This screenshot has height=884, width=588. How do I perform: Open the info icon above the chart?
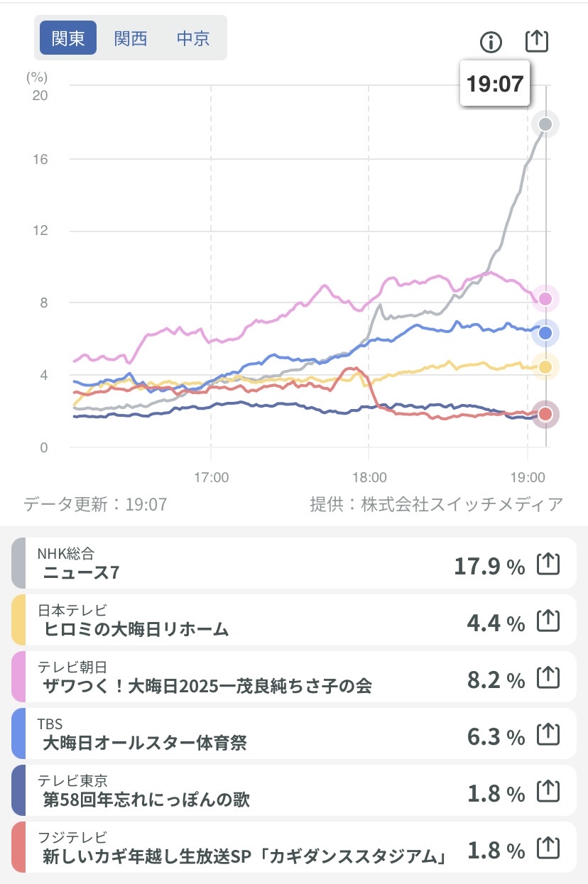[491, 43]
